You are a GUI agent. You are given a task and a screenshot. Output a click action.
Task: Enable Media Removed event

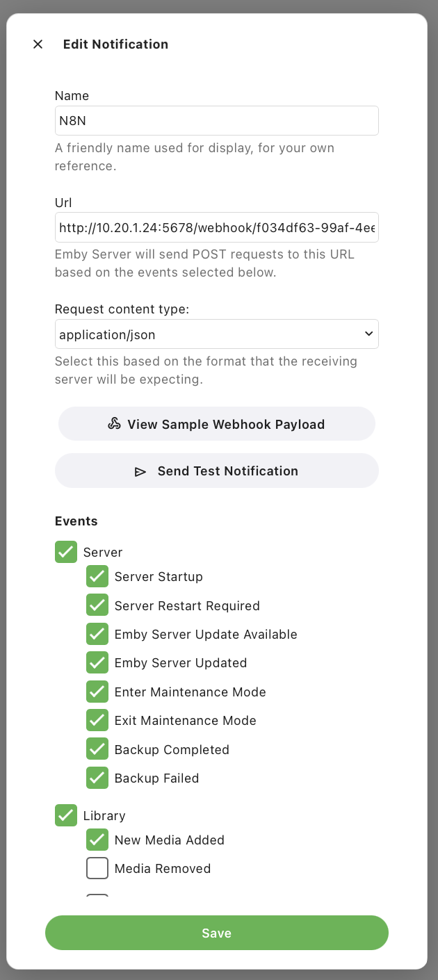click(x=97, y=869)
